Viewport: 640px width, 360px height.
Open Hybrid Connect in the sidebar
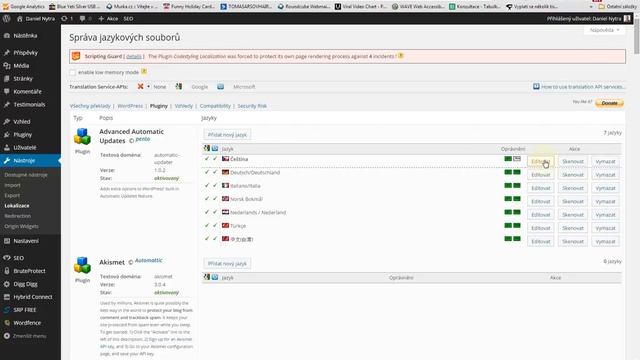pyautogui.click(x=33, y=297)
